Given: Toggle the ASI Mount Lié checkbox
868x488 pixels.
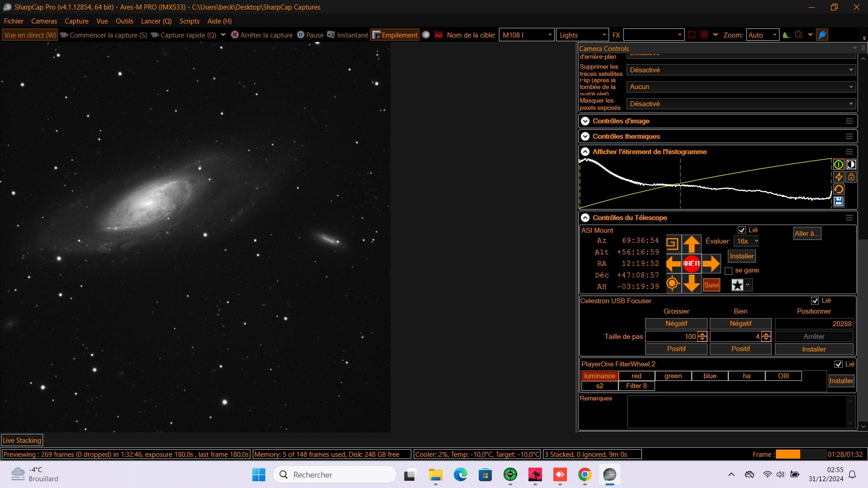Looking at the screenshot, I should pos(742,230).
